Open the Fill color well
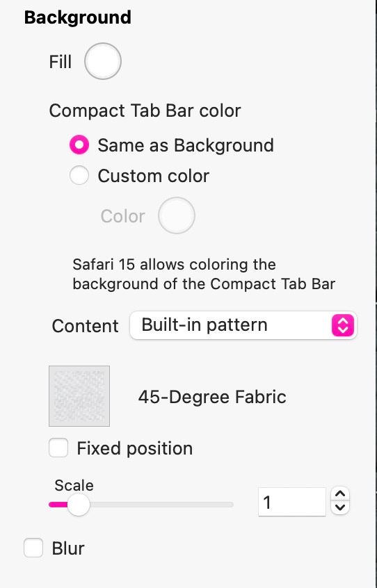The height and width of the screenshot is (588, 377). [103, 61]
